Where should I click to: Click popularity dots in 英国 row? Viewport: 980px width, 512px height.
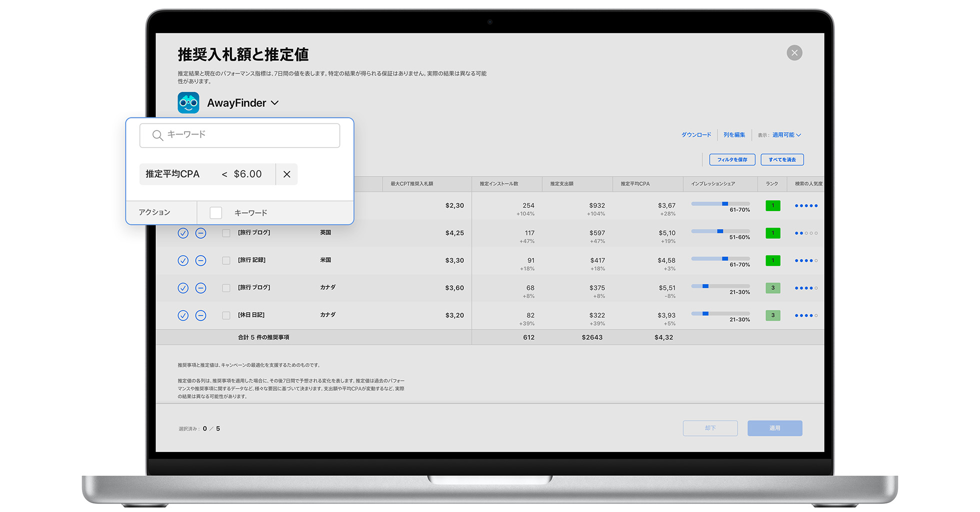click(x=806, y=233)
